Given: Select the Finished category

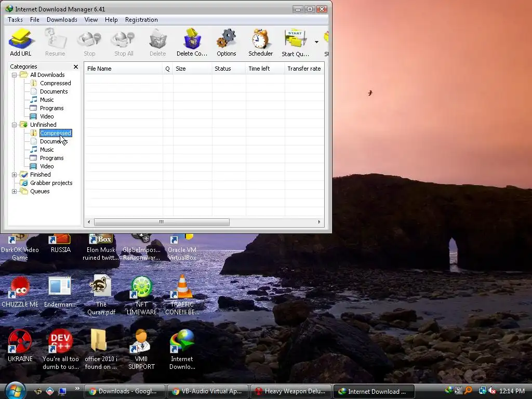Looking at the screenshot, I should pos(41,175).
